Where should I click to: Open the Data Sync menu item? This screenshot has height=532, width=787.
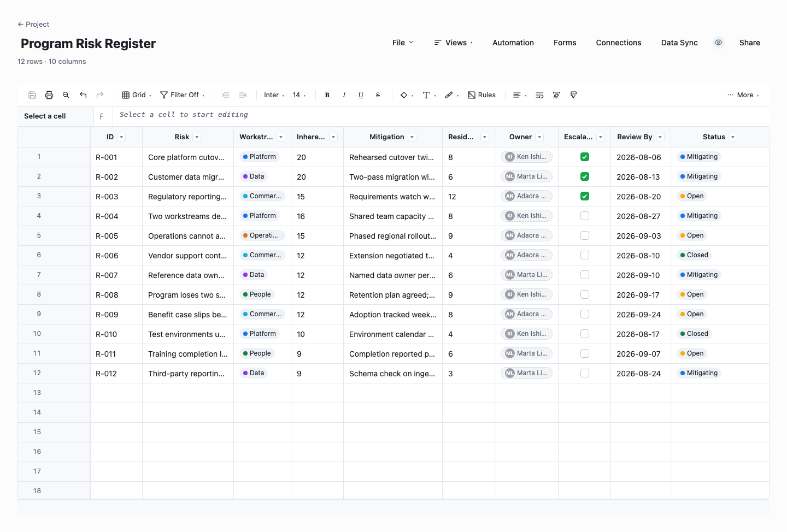pyautogui.click(x=679, y=43)
